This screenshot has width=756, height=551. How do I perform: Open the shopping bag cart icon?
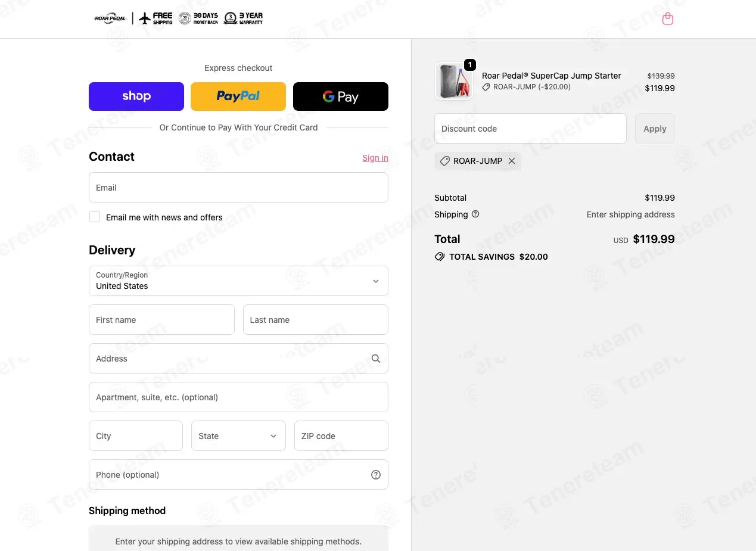(x=668, y=19)
